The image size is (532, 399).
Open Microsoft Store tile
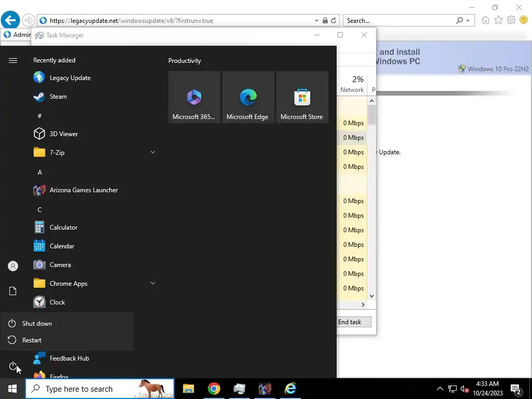[x=302, y=97]
